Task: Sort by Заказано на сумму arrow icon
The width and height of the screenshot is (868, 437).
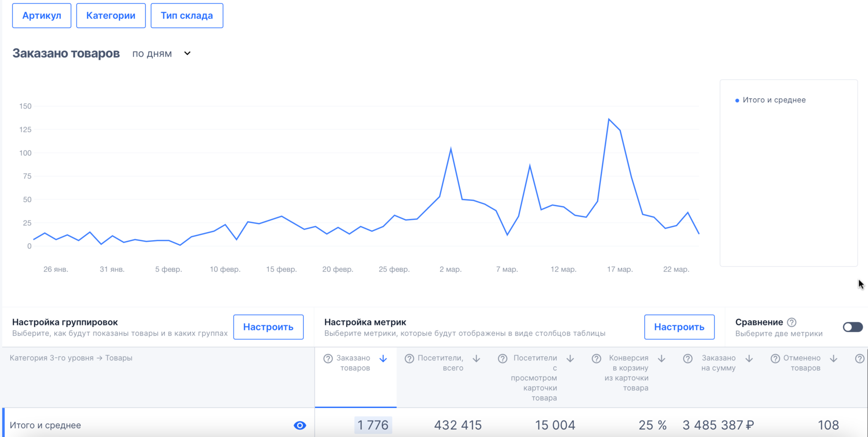Action: point(749,358)
